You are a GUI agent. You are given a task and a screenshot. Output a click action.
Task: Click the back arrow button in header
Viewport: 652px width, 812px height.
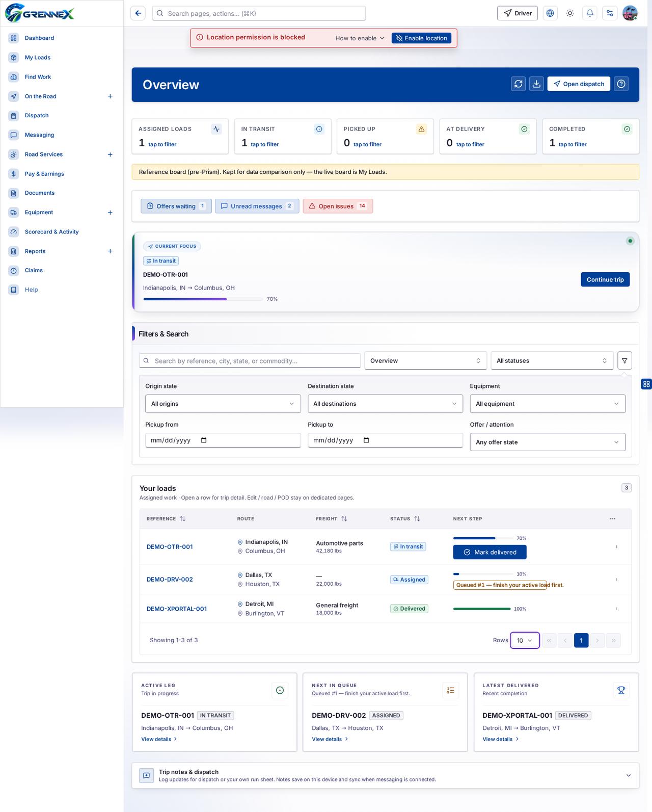(x=138, y=13)
